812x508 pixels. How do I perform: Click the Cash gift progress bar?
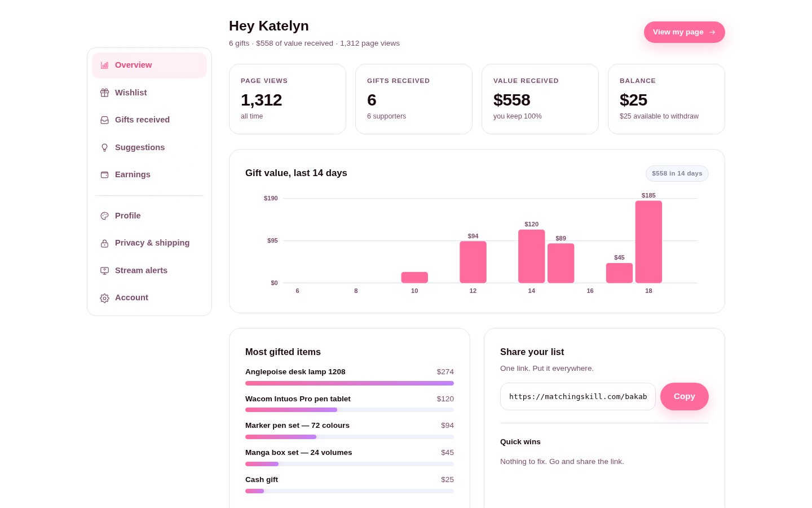click(x=350, y=491)
